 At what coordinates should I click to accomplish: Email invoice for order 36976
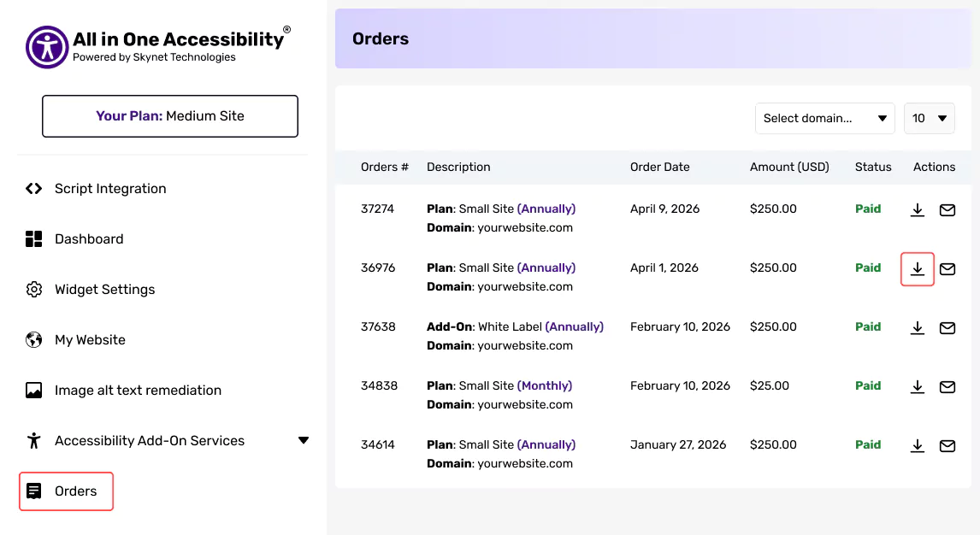click(x=947, y=269)
